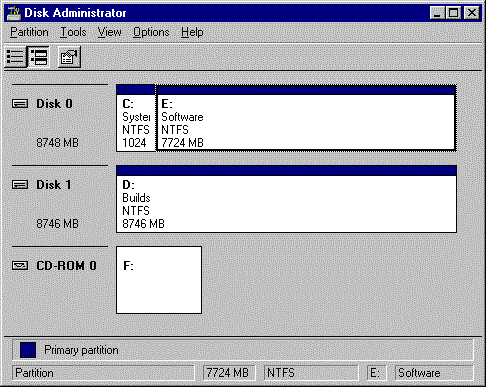Open the Properties toolbar icon

69,57
